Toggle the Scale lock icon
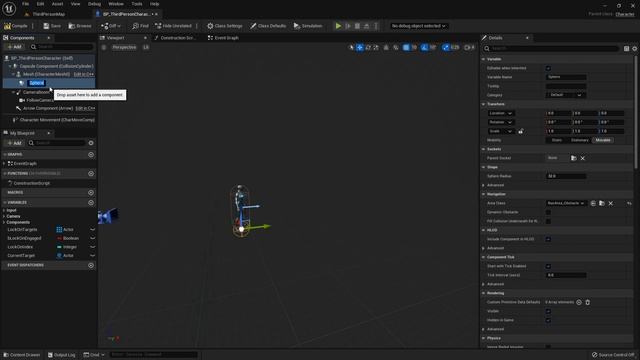 tap(521, 131)
